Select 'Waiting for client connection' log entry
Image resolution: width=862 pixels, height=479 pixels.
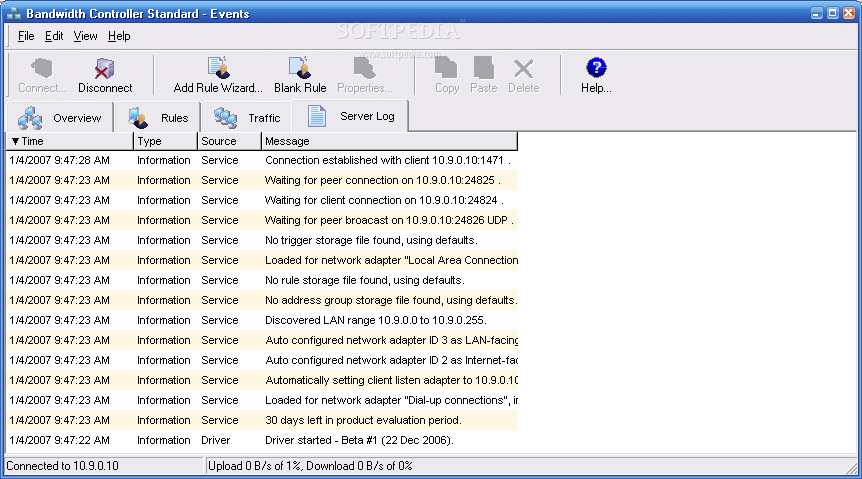pos(262,200)
